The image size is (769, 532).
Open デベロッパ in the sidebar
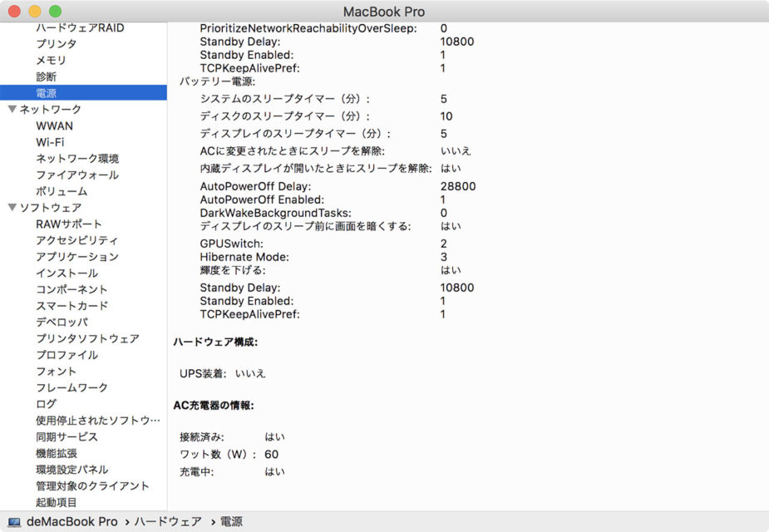62,323
